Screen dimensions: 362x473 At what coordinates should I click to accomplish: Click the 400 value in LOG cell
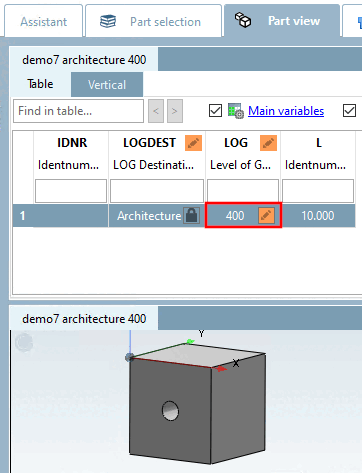[x=235, y=216]
